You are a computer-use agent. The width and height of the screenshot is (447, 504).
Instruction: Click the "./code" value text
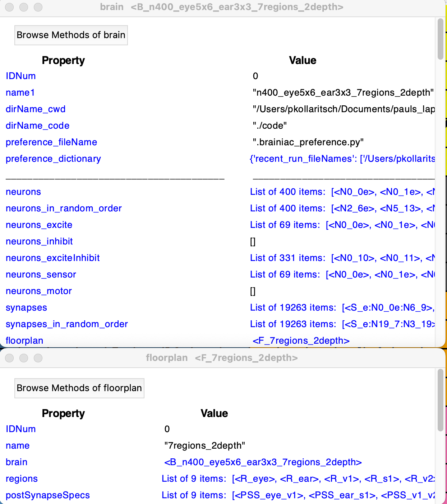[270, 125]
